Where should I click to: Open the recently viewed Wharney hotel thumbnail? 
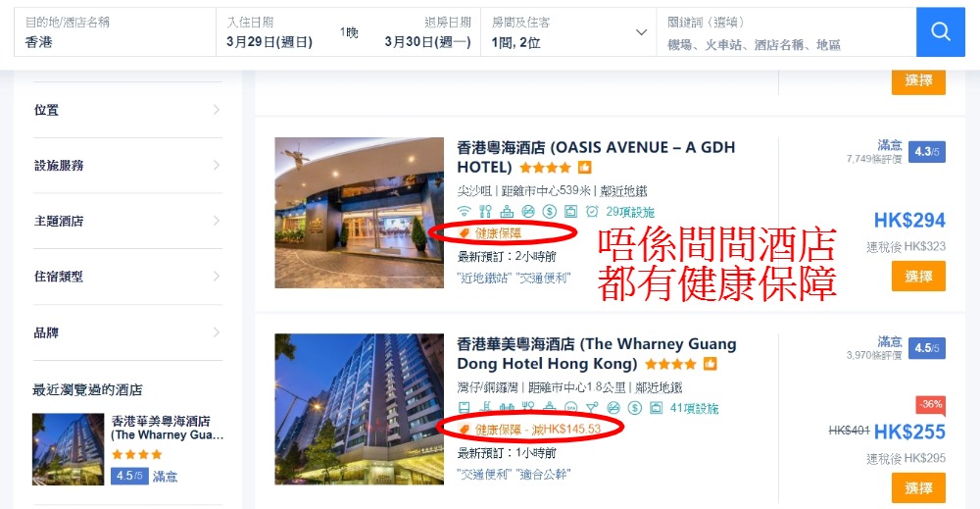tap(69, 449)
